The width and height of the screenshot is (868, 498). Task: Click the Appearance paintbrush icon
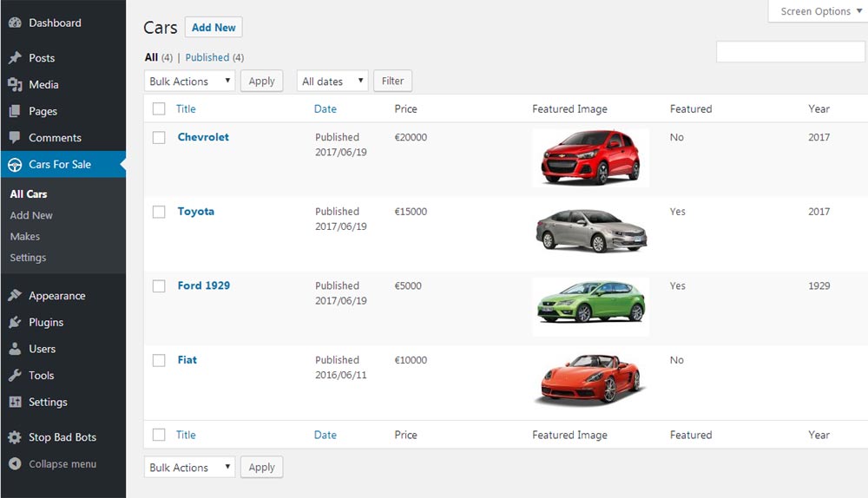(15, 296)
